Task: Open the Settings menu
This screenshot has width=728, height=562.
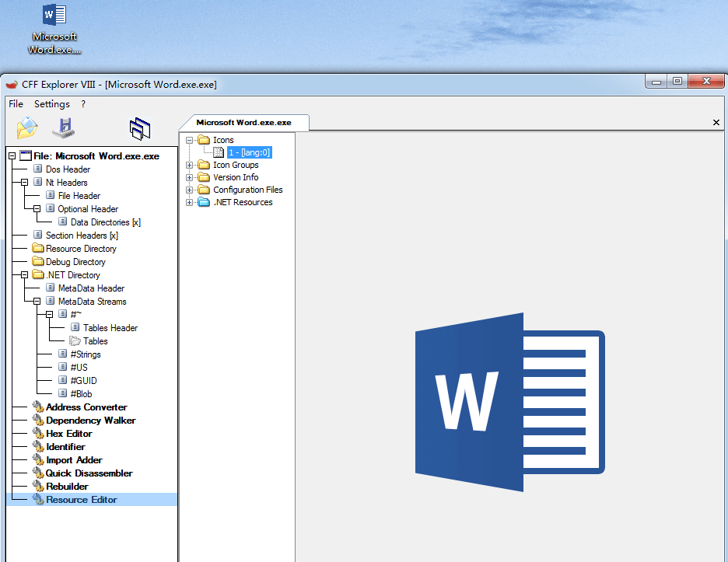Action: pos(52,104)
